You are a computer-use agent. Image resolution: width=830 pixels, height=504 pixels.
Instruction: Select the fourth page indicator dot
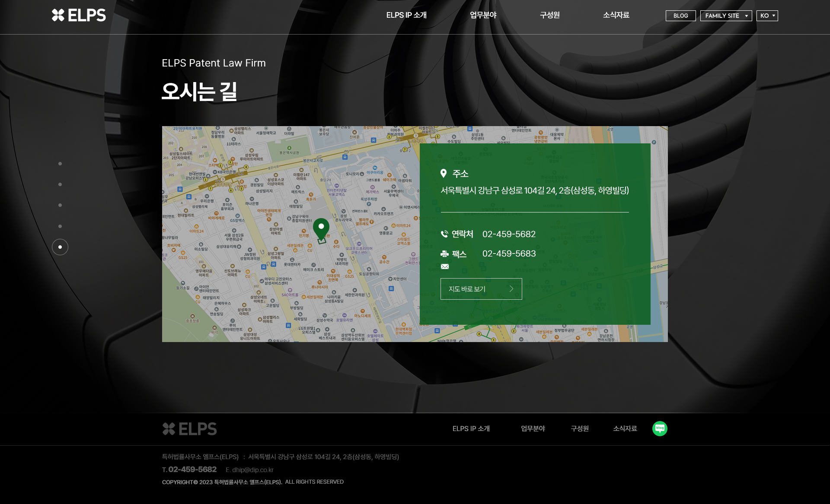click(60, 226)
